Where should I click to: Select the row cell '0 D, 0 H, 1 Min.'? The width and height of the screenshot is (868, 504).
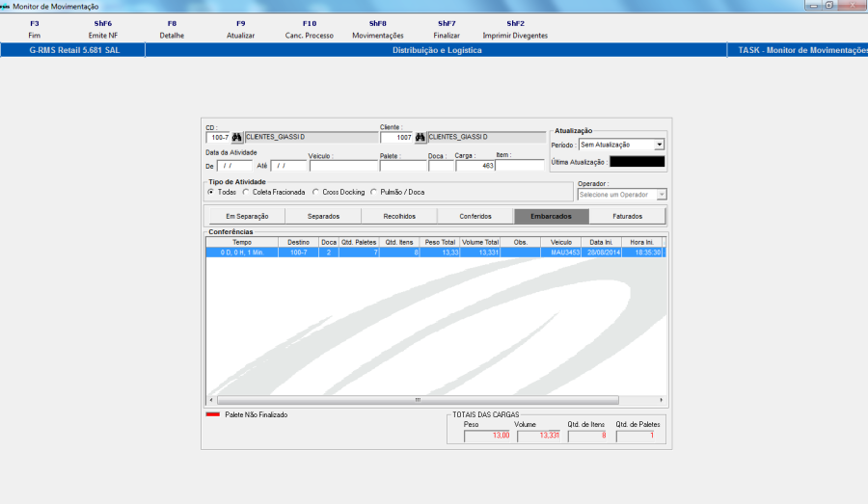(x=242, y=252)
